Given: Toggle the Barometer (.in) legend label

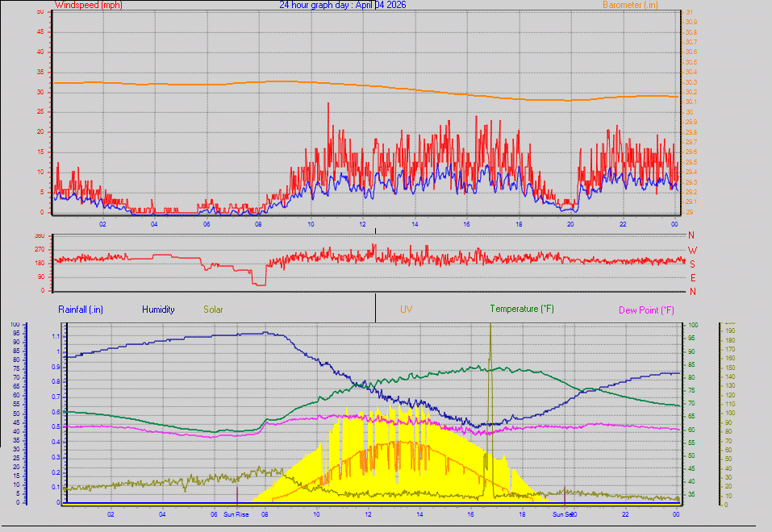Looking at the screenshot, I should tap(629, 5).
